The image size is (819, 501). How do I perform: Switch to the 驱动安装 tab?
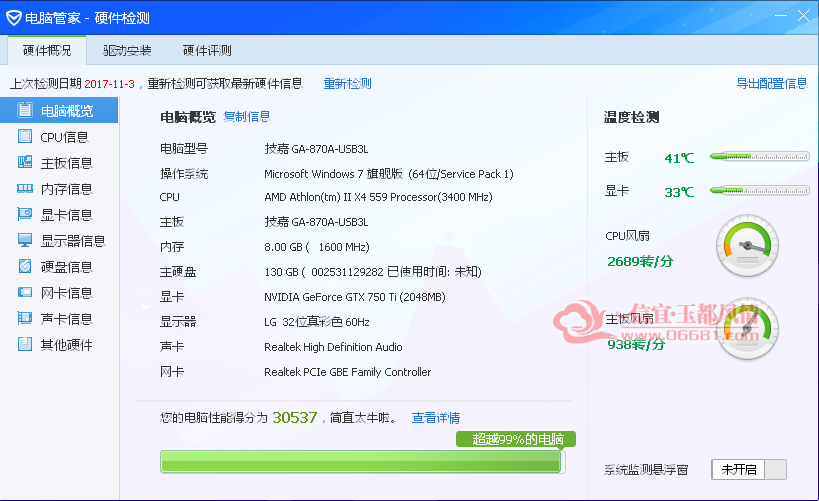(127, 50)
